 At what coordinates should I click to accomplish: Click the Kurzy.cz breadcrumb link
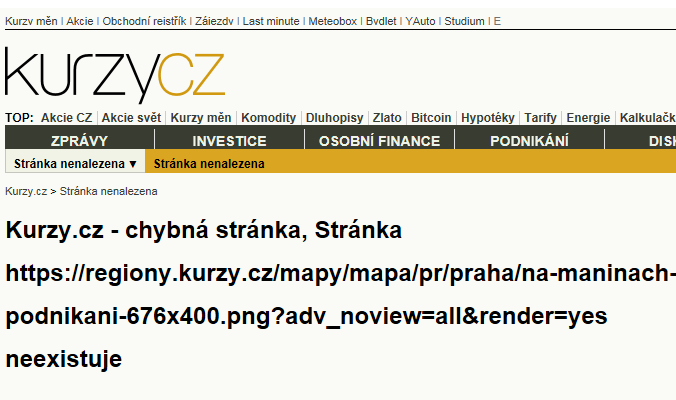coord(26,191)
